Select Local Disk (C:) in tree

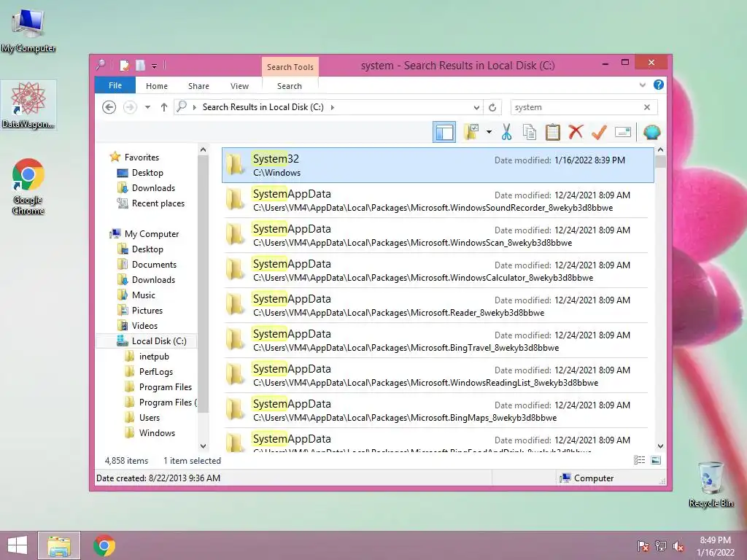pos(158,341)
